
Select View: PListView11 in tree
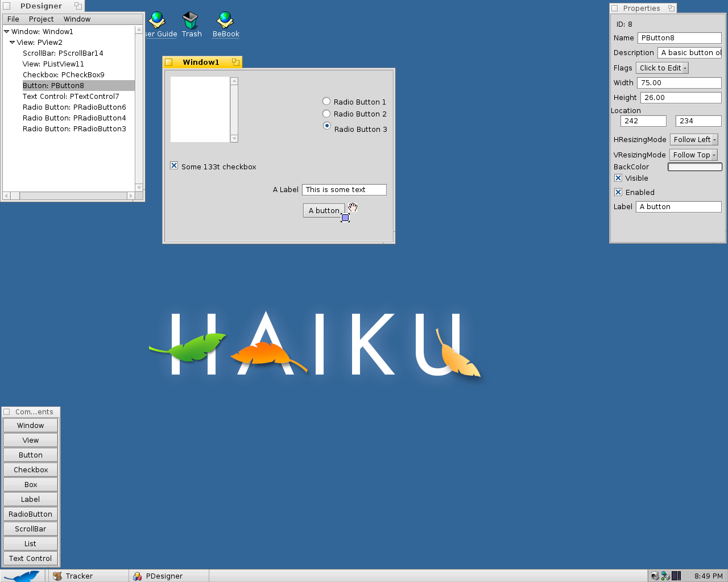point(53,64)
